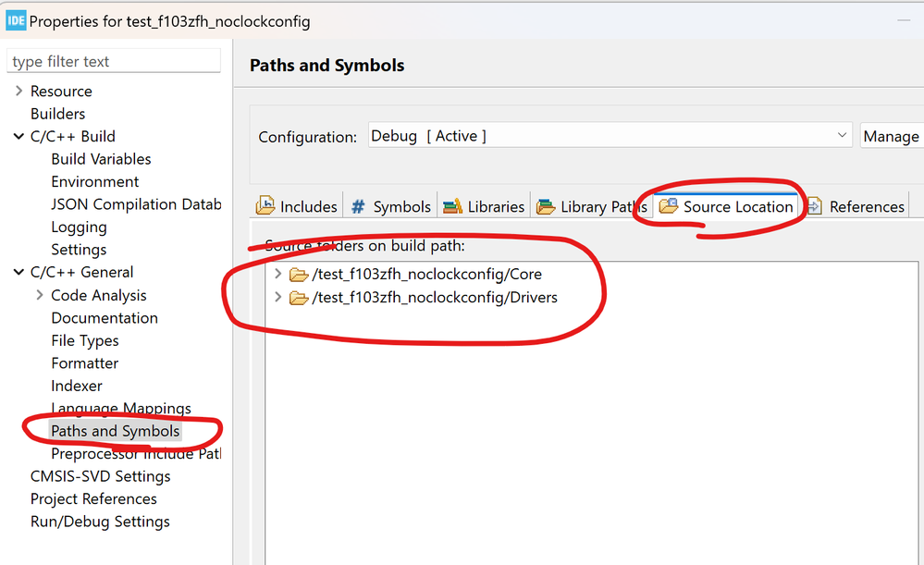Image resolution: width=924 pixels, height=565 pixels.
Task: Open the Project References page
Action: click(x=93, y=499)
